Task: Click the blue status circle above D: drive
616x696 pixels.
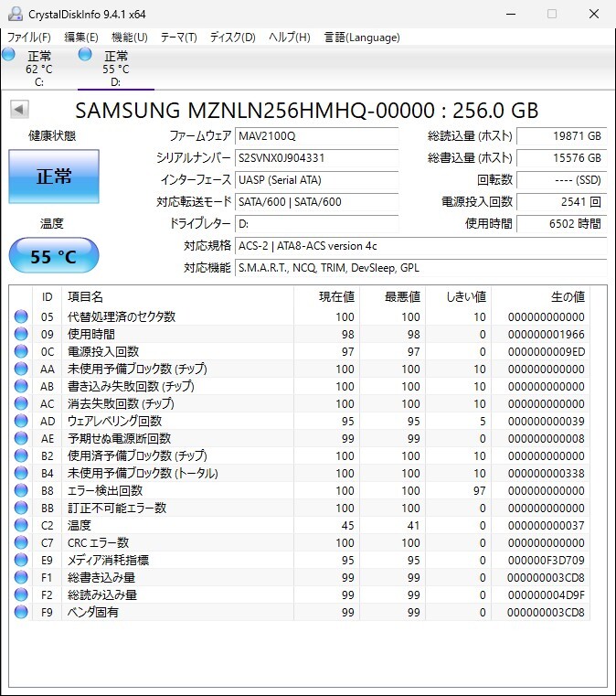Action: click(x=85, y=54)
